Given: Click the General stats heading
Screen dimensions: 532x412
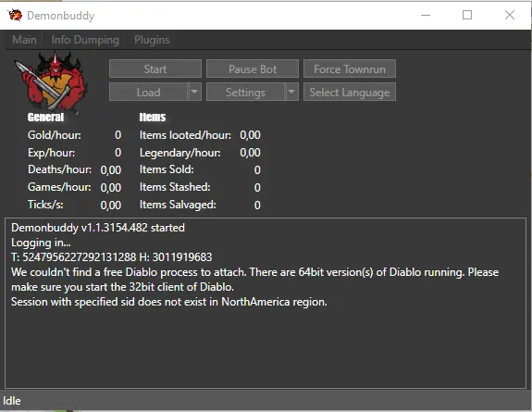Looking at the screenshot, I should click(45, 118).
